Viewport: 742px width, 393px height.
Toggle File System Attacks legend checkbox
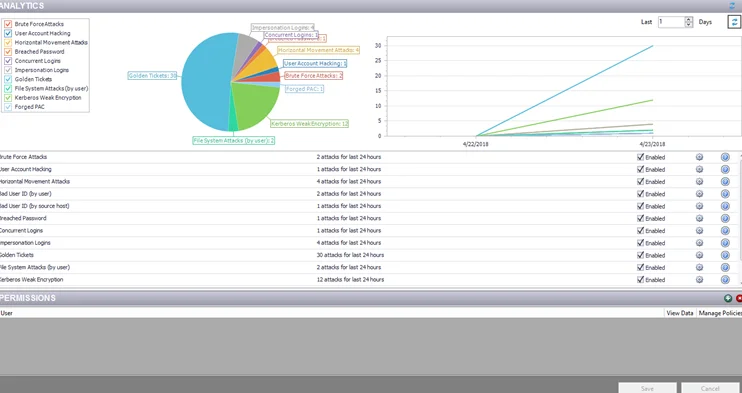click(8, 89)
